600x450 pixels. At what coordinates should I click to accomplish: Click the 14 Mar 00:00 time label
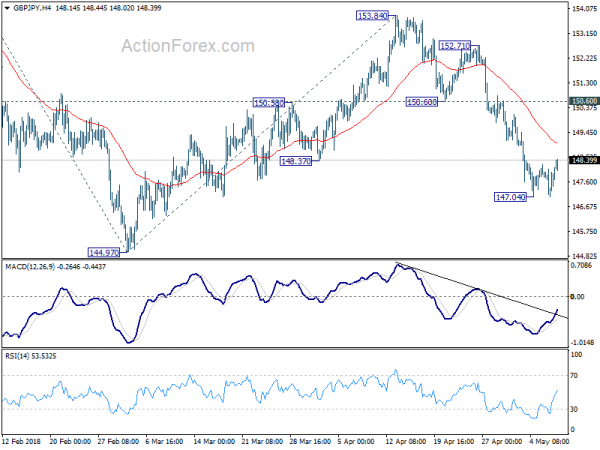214,441
